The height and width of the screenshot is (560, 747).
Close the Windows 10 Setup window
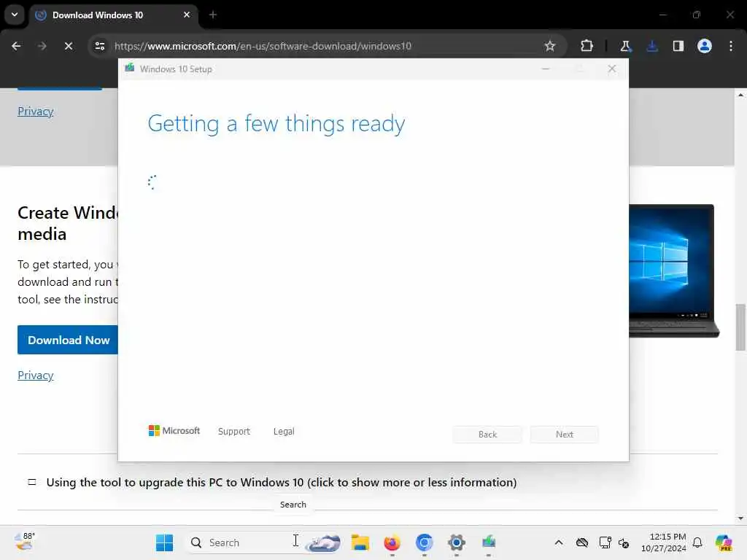tap(612, 69)
